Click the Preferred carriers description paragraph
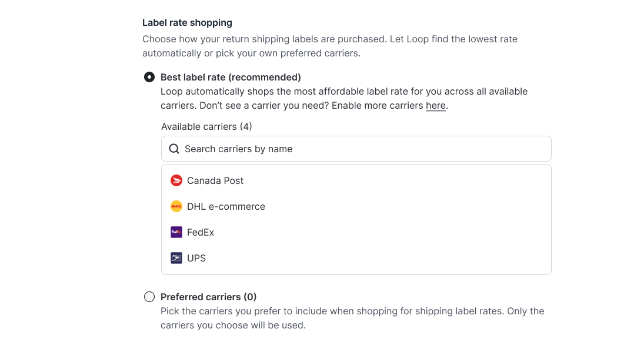The width and height of the screenshot is (644, 349). [352, 318]
